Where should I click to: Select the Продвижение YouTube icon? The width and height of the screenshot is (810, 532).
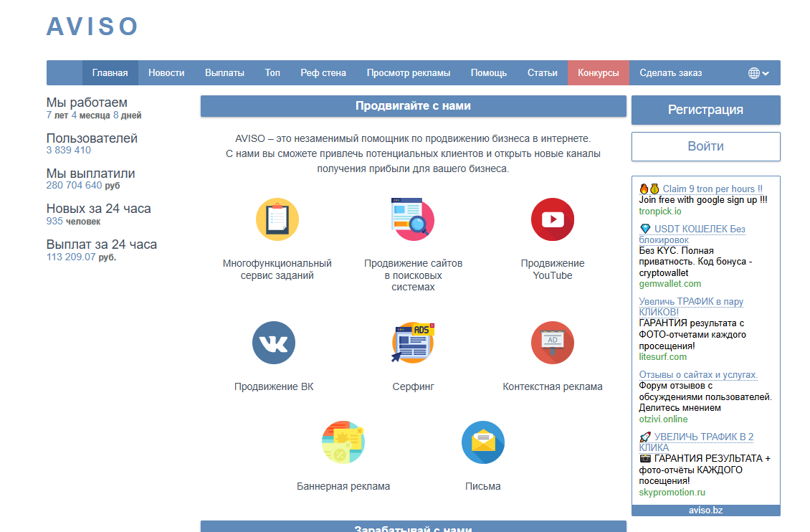coord(552,219)
